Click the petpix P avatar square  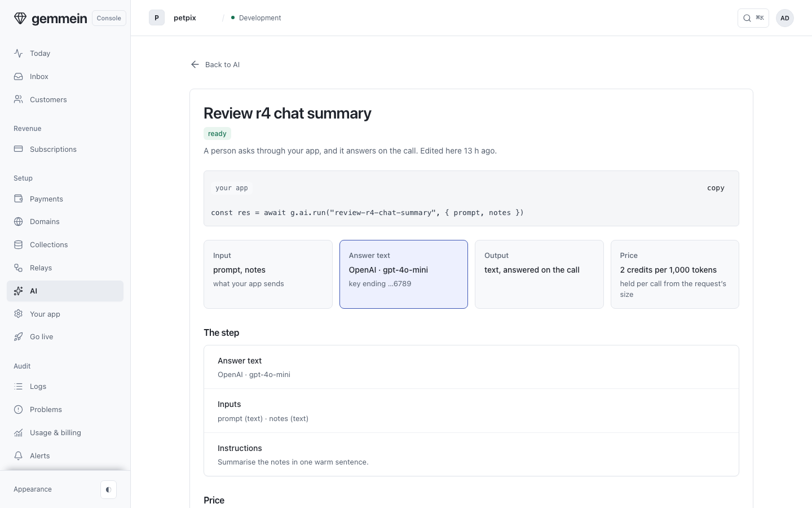click(x=157, y=18)
